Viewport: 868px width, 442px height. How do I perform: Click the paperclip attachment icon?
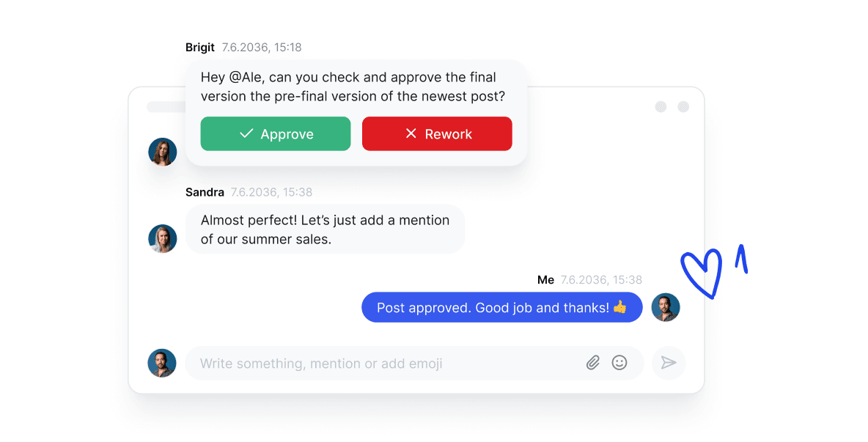click(x=592, y=363)
